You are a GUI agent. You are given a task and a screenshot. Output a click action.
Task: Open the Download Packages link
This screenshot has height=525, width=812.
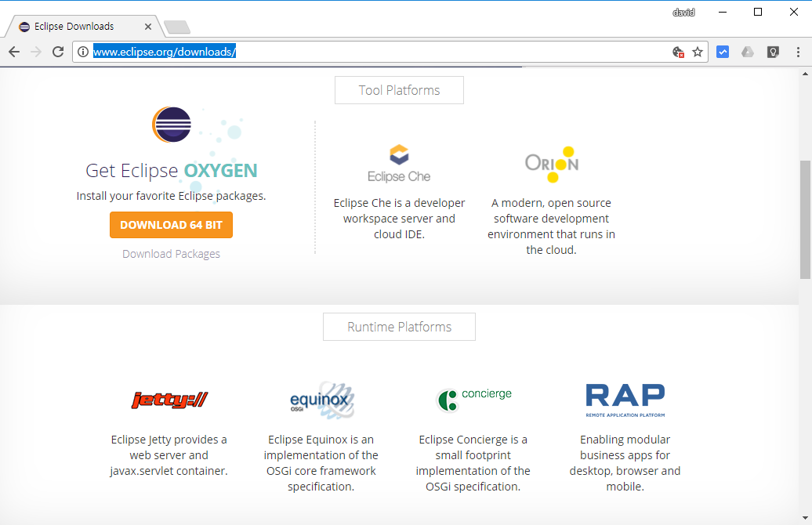pyautogui.click(x=171, y=254)
